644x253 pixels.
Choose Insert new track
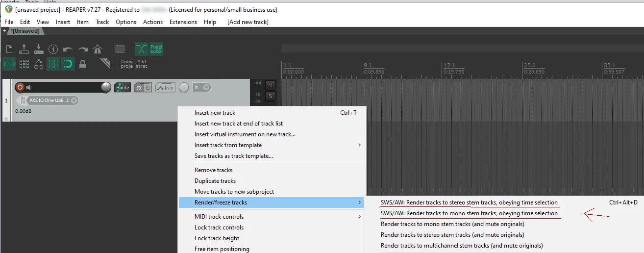(x=272, y=113)
